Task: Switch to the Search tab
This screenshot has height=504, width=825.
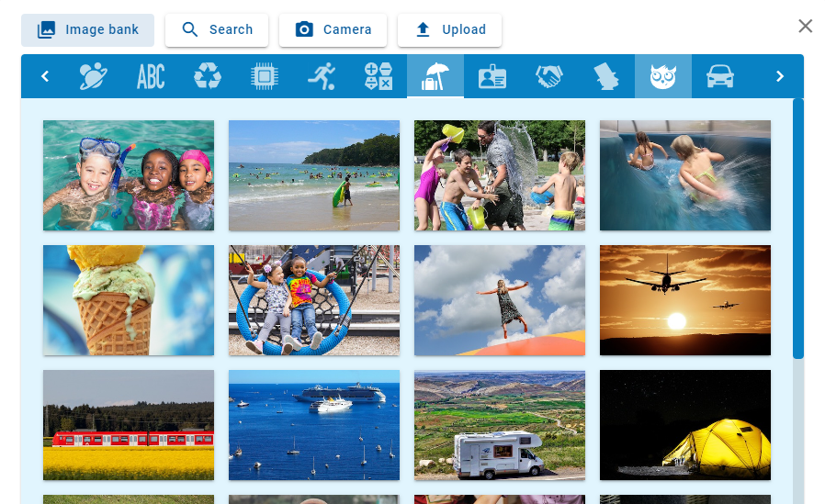Action: pyautogui.click(x=217, y=30)
